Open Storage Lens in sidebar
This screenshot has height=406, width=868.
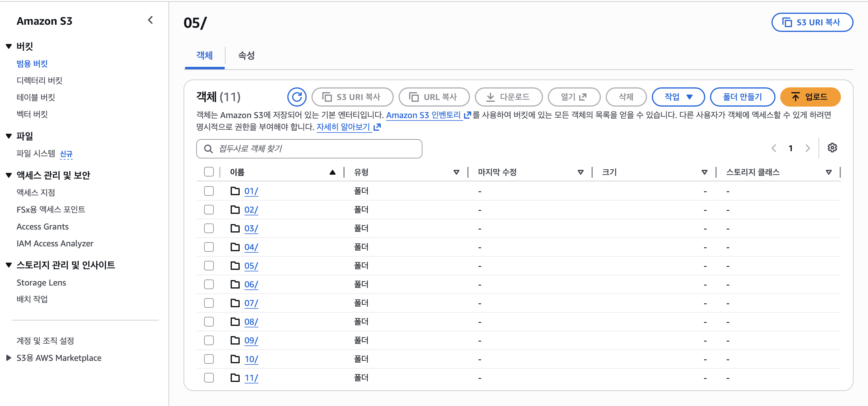click(x=41, y=283)
